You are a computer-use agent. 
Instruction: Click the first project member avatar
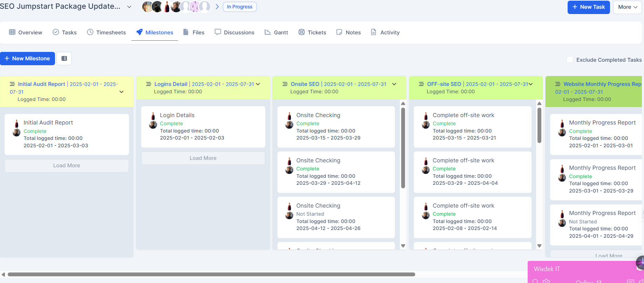[x=147, y=7]
